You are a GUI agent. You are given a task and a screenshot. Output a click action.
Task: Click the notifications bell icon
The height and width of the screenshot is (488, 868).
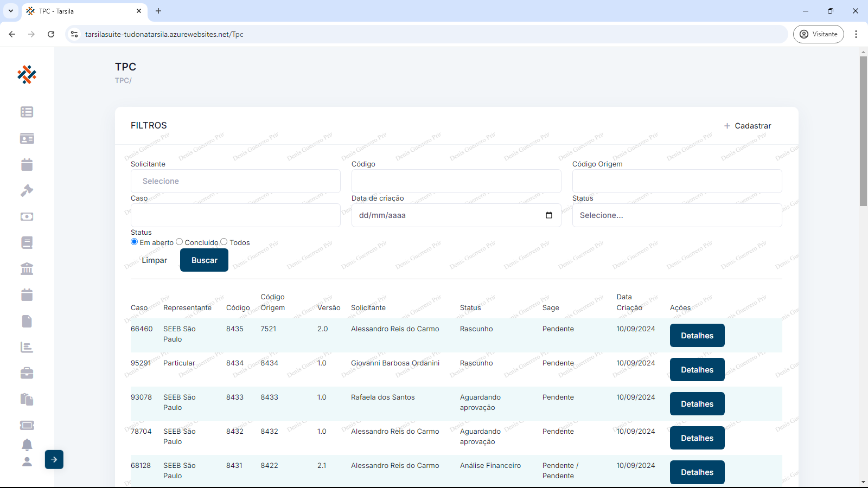(x=27, y=445)
